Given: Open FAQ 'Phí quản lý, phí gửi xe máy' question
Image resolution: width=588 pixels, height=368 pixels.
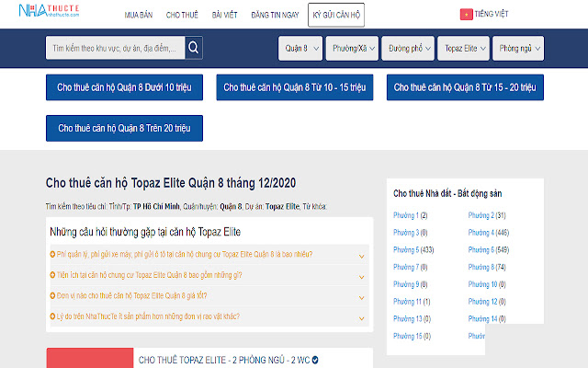Looking at the screenshot, I should click(185, 255).
